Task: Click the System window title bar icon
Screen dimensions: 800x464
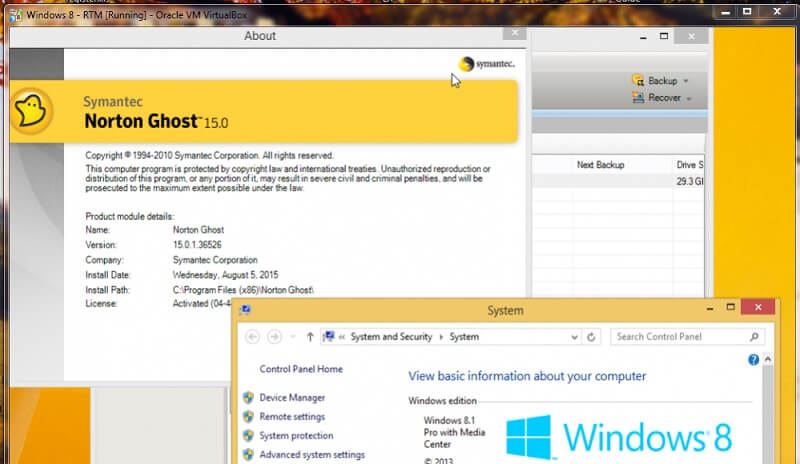Action: pos(245,310)
